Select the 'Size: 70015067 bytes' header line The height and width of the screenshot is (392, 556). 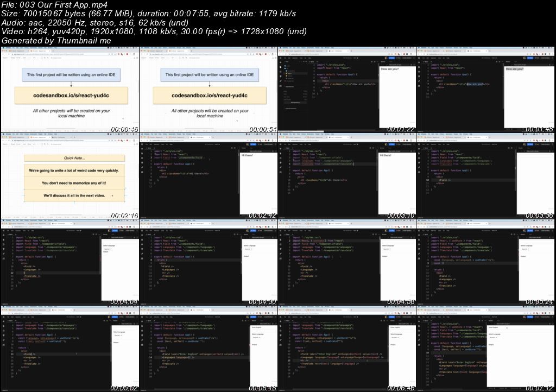pyautogui.click(x=148, y=14)
